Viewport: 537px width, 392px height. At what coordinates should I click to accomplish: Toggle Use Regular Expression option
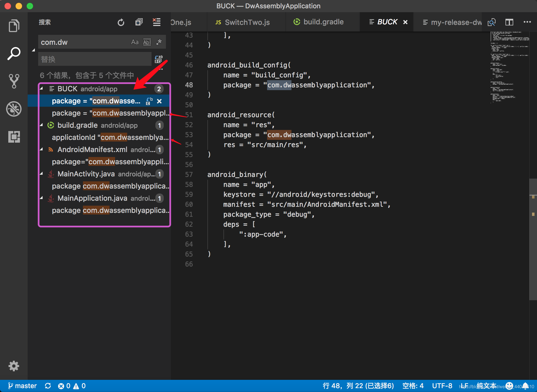coord(159,42)
